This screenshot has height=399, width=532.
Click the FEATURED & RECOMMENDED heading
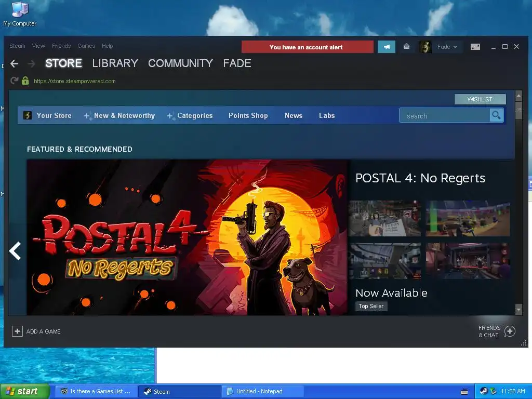coord(79,149)
